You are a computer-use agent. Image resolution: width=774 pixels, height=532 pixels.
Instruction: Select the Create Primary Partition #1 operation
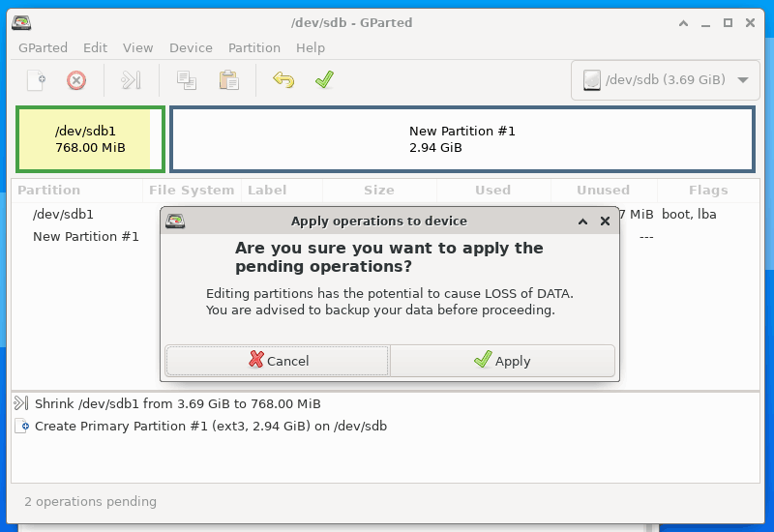[385, 426]
